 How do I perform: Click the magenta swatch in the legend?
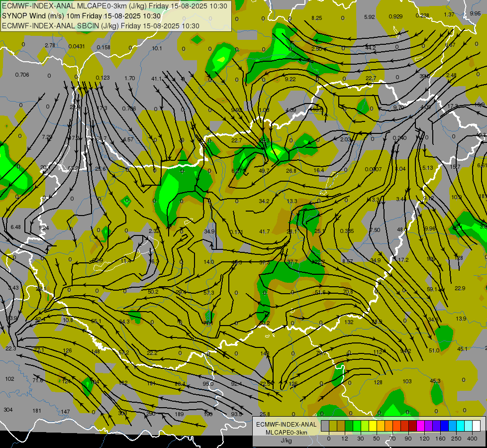pyautogui.click(x=420, y=426)
